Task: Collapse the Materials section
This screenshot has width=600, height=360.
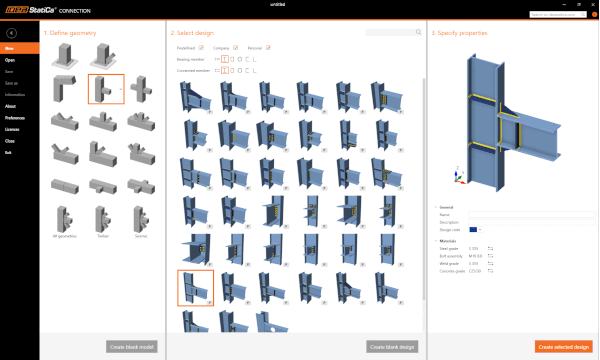Action: click(x=435, y=241)
